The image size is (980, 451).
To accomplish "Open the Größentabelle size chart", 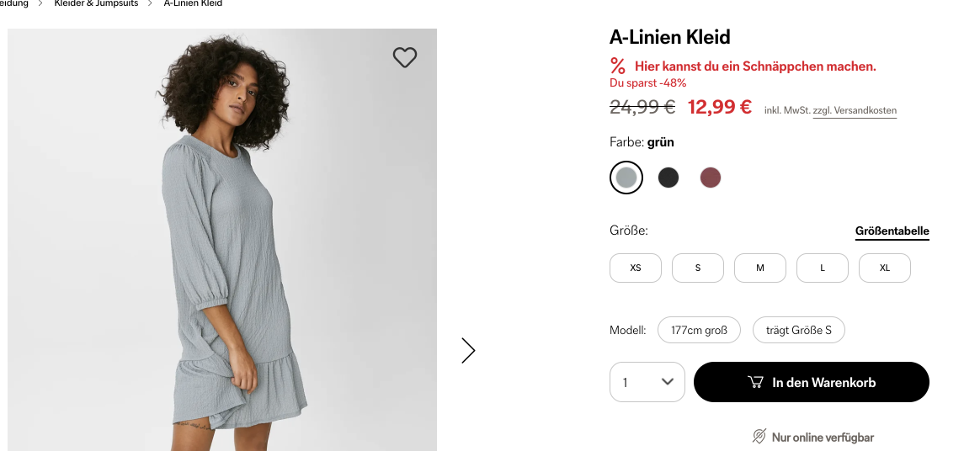I will [x=892, y=231].
